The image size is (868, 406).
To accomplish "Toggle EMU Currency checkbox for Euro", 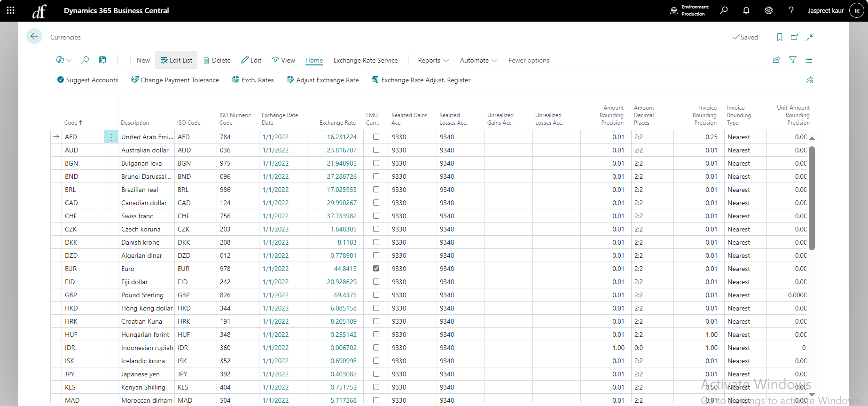I will [x=376, y=269].
